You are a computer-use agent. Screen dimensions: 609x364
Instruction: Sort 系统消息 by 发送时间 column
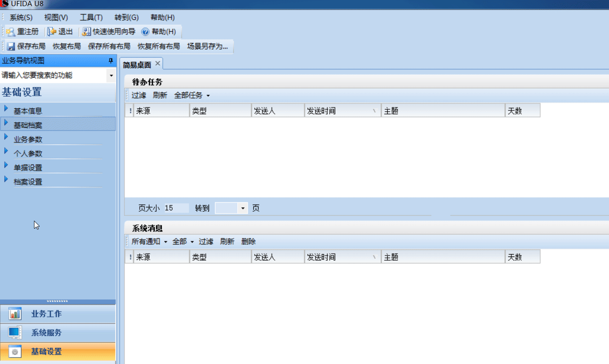click(343, 257)
